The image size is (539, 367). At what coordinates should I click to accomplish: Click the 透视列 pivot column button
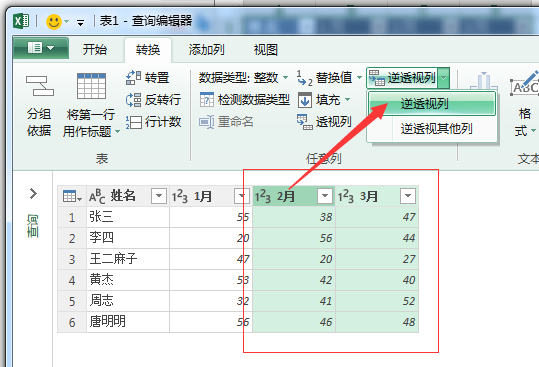click(324, 122)
